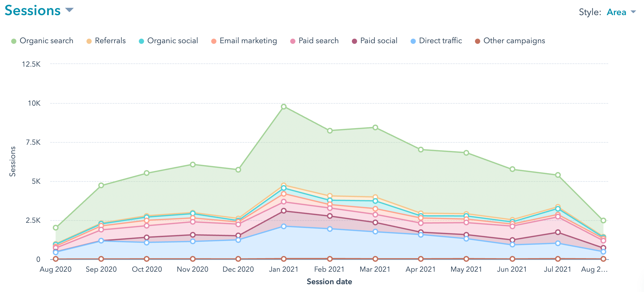The width and height of the screenshot is (644, 292).
Task: Select Organic search point at Apr 2021
Action: (421, 150)
